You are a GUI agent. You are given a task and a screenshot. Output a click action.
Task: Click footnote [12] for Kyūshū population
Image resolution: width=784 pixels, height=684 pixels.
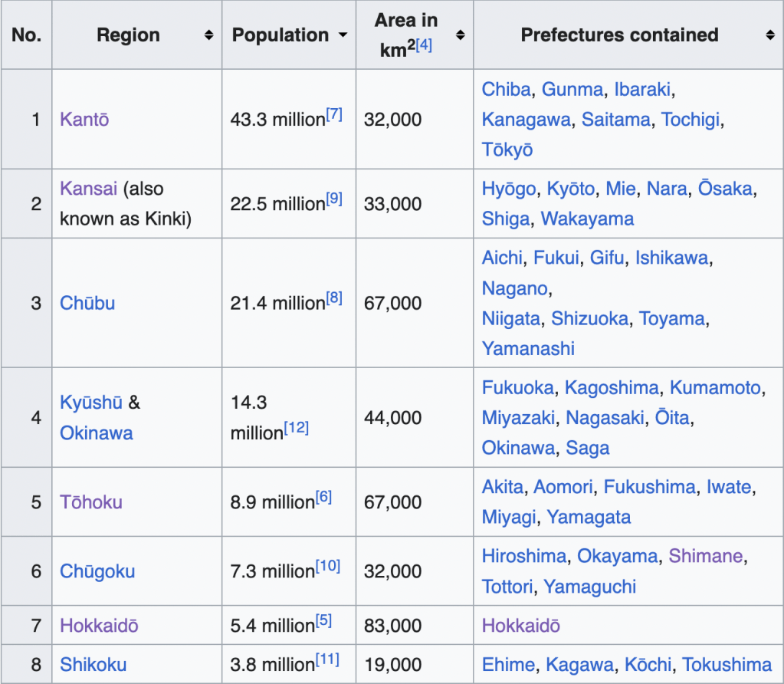[x=296, y=428]
